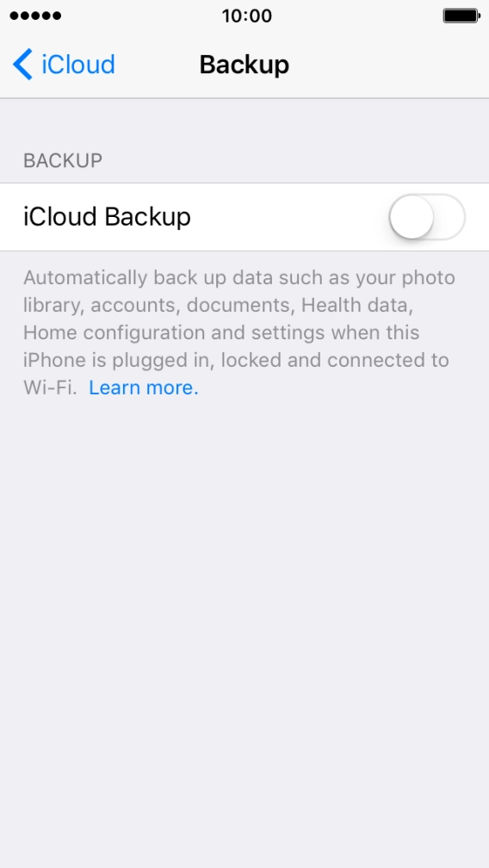
Task: Select the iCloud Backup row label
Action: pos(107,217)
